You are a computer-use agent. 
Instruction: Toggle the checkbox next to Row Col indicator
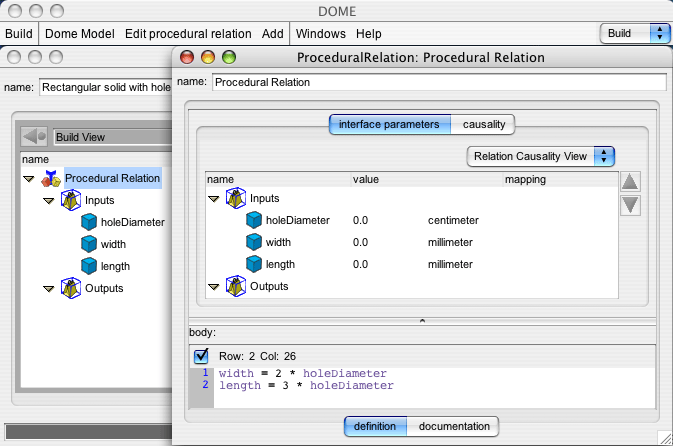click(x=201, y=356)
